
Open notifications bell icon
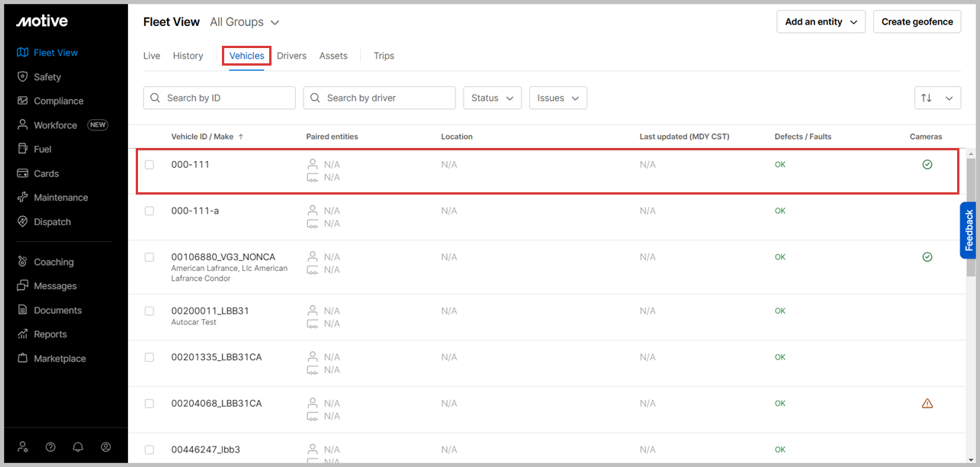click(78, 447)
